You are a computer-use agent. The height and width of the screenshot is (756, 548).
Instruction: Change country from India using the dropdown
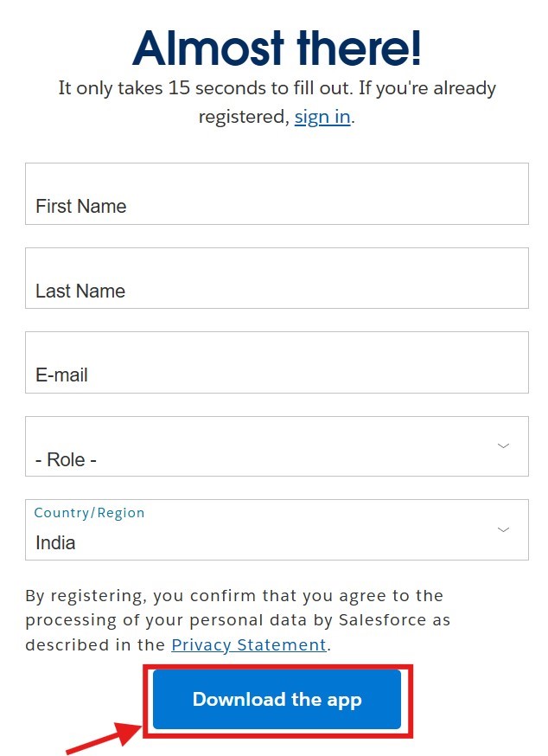503,529
